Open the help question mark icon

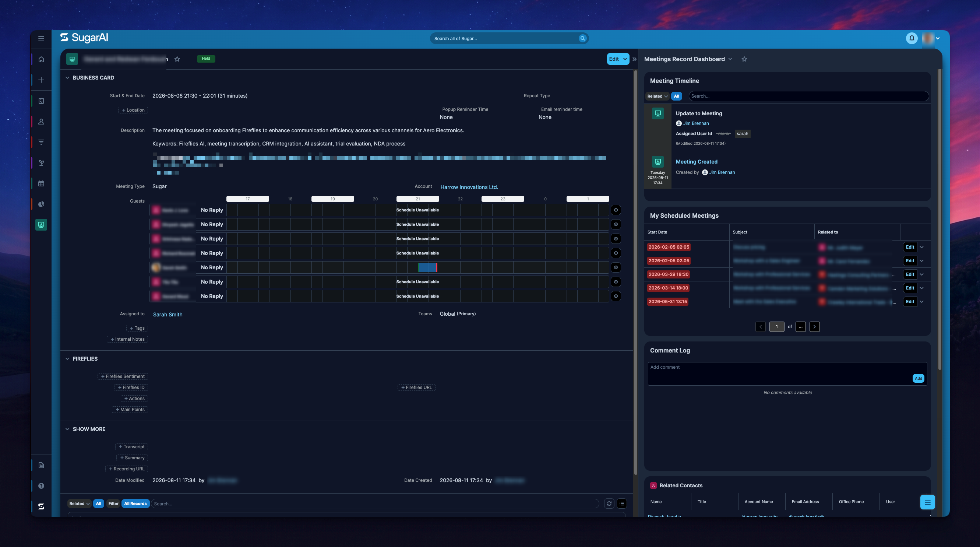41,486
